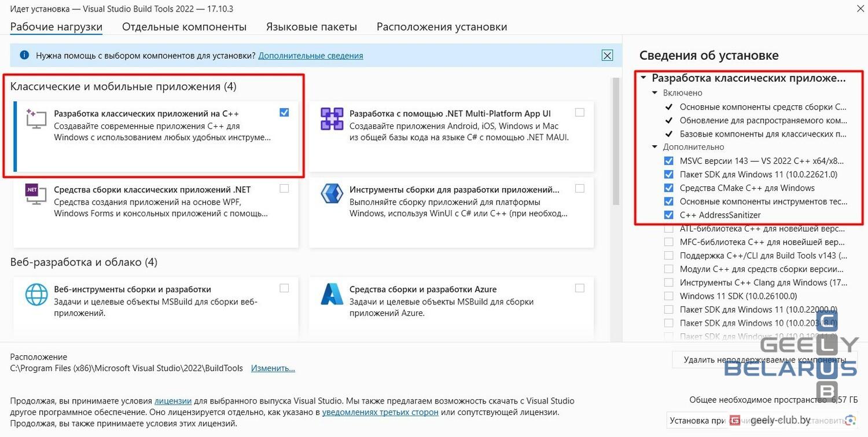Enable Инструменты C++ Clang для Windows
868x437 pixels.
669,282
